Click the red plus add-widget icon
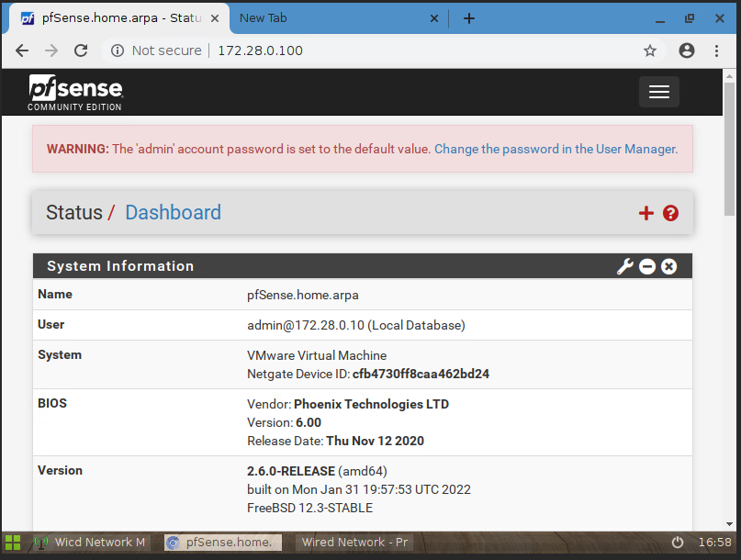Image resolution: width=741 pixels, height=560 pixels. [646, 213]
